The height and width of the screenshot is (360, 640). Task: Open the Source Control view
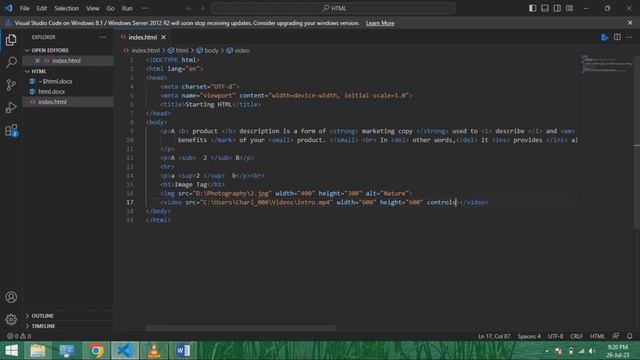[x=11, y=85]
